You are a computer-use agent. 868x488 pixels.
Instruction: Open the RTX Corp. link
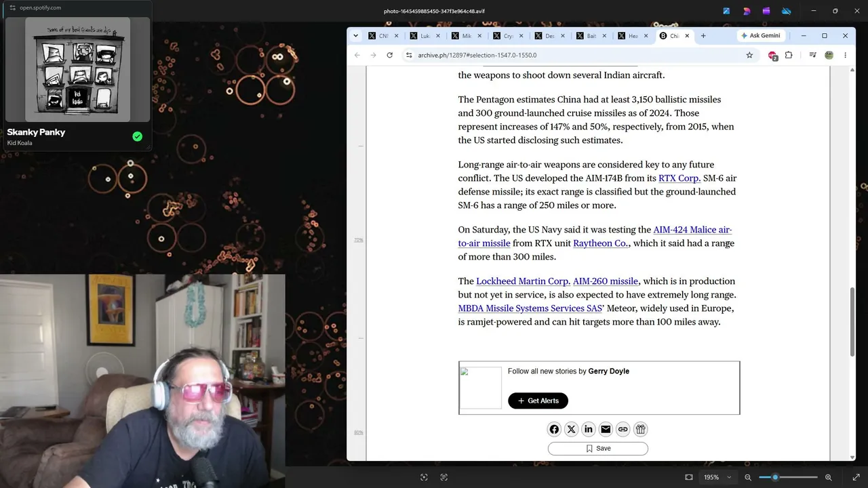[x=679, y=178]
